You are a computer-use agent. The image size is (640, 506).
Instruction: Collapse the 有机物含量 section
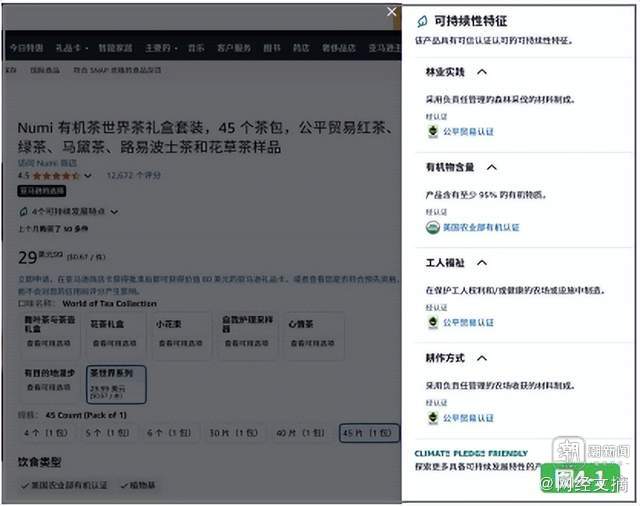(492, 167)
